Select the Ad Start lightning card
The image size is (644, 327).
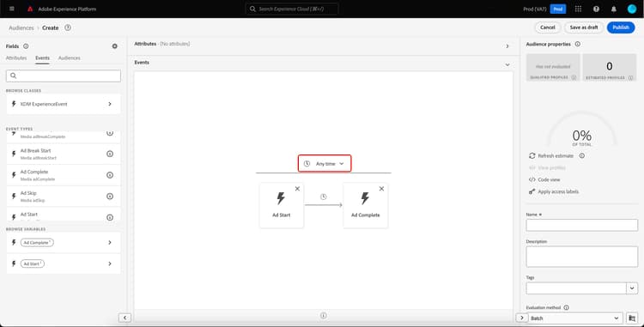(282, 205)
